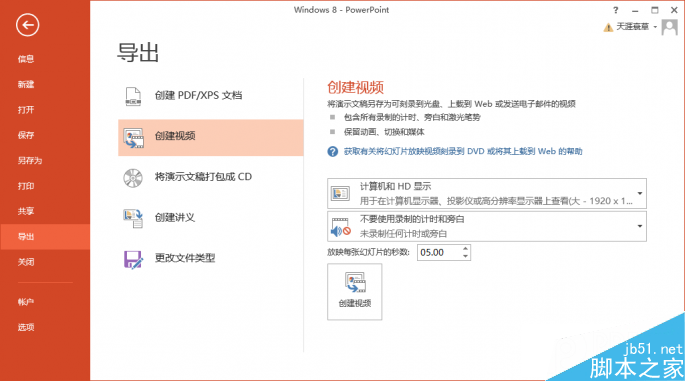This screenshot has height=381, width=685.
Task: Click the 创建视频 list item icon
Action: tap(133, 138)
